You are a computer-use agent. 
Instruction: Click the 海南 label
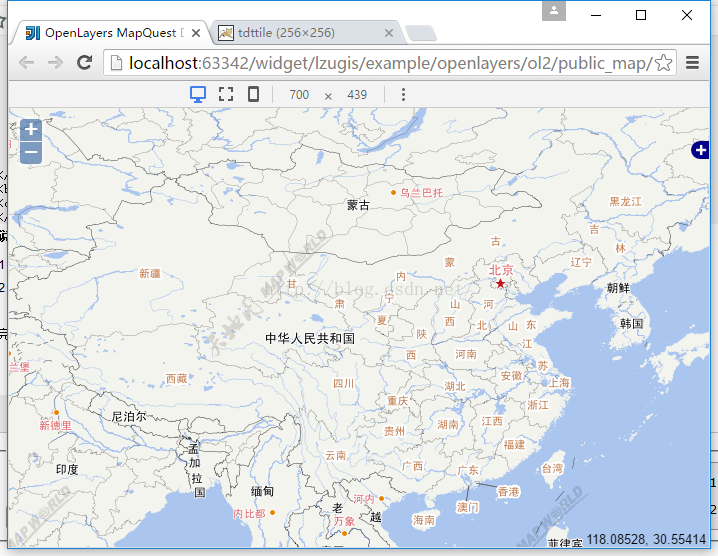coord(424,520)
